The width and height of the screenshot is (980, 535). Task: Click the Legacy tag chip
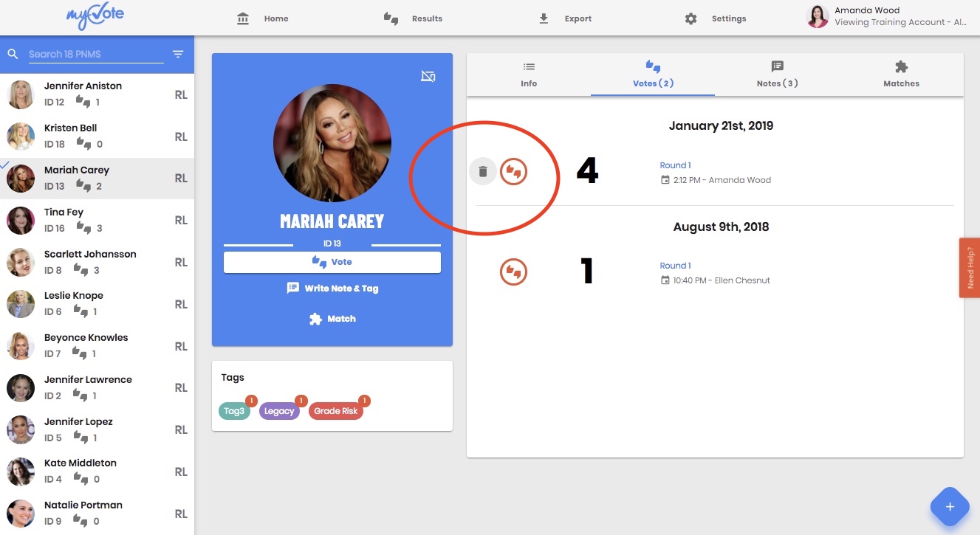point(279,411)
